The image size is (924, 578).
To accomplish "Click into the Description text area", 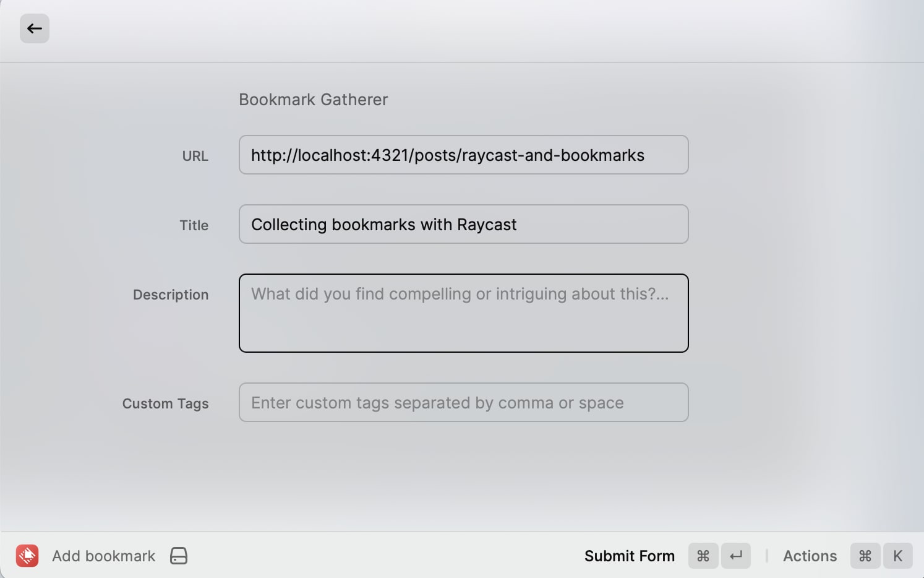I will point(464,313).
